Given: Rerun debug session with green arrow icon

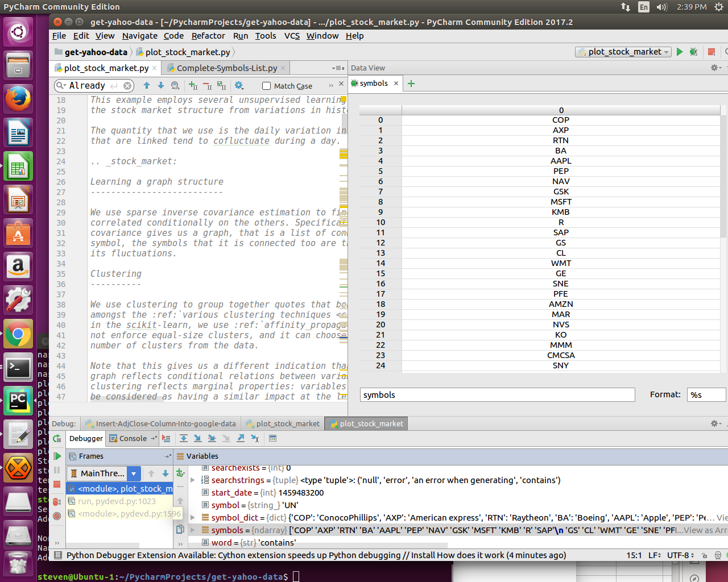Looking at the screenshot, I should (57, 438).
